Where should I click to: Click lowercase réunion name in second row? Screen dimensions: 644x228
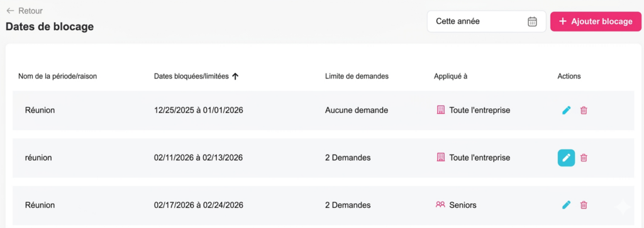38,158
